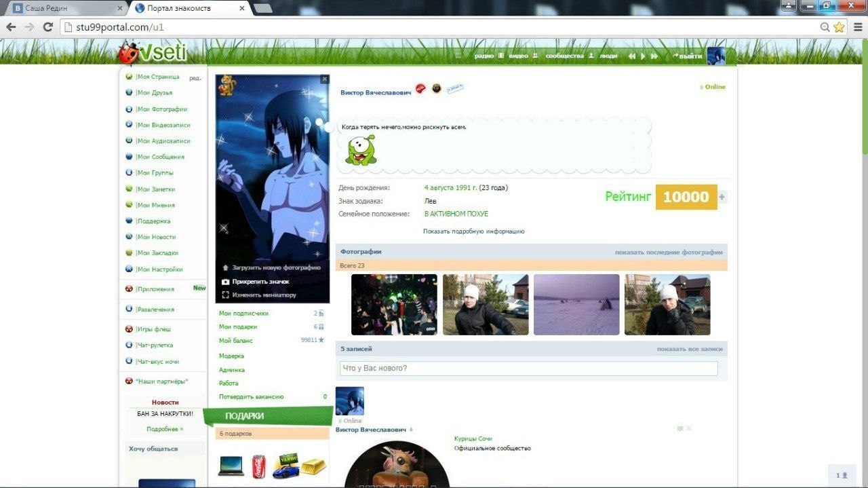The image size is (868, 488).
Task: Click Показать подробную информацию
Action: tap(474, 231)
